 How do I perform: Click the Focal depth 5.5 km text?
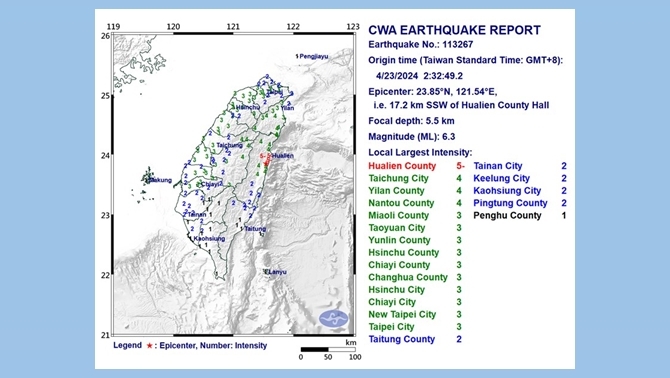pyautogui.click(x=411, y=121)
